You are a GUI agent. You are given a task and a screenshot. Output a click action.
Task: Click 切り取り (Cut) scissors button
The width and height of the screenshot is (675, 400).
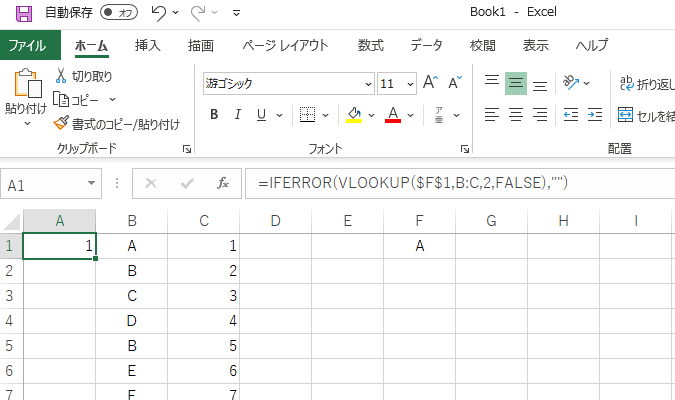84,76
